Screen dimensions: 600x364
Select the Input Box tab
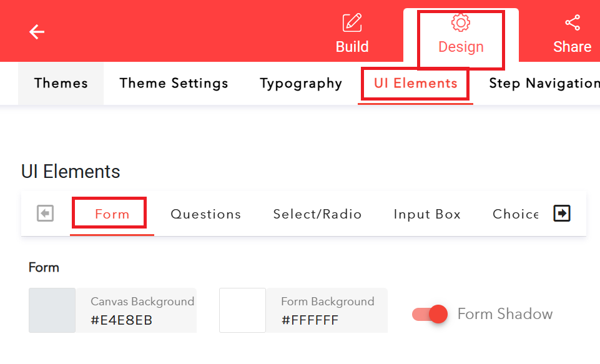coord(426,214)
